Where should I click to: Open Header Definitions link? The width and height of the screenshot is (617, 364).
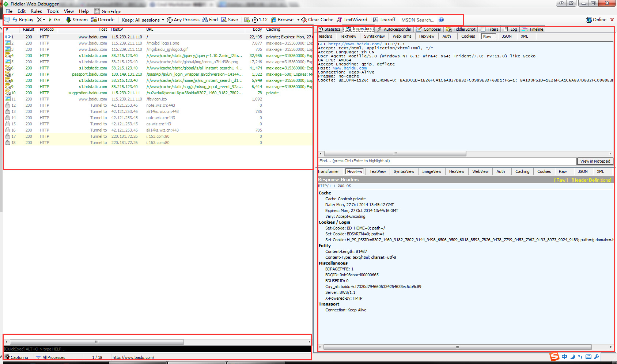591,180
